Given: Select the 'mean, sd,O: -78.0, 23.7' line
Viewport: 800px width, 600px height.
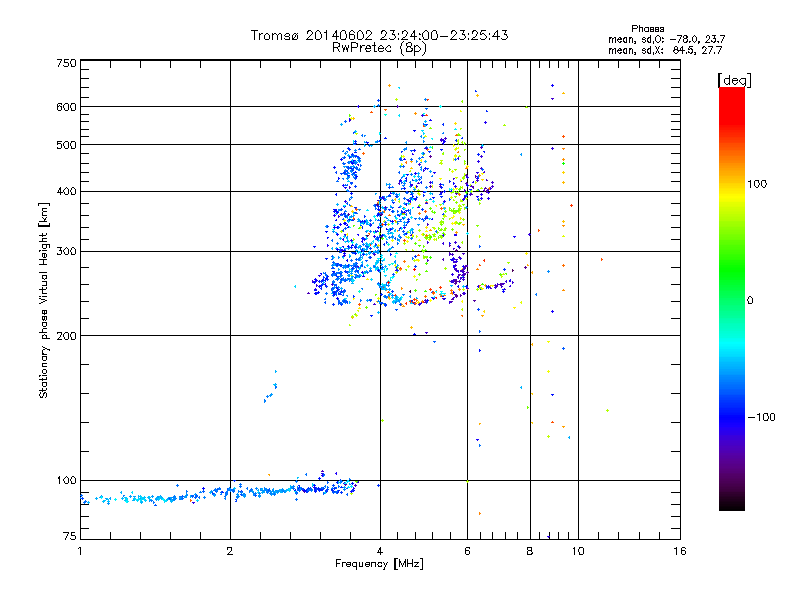Looking at the screenshot, I should (x=666, y=39).
